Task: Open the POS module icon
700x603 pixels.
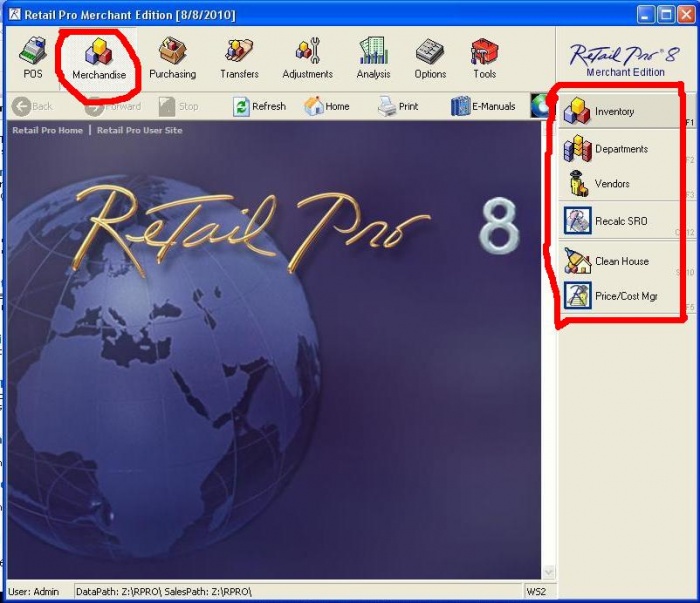Action: (33, 58)
